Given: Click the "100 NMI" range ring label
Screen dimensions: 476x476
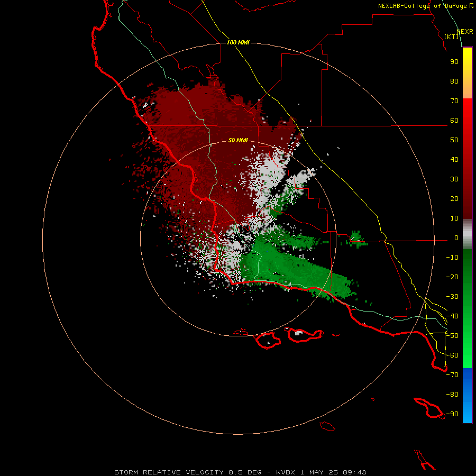Looking at the screenshot, I should [x=238, y=42].
